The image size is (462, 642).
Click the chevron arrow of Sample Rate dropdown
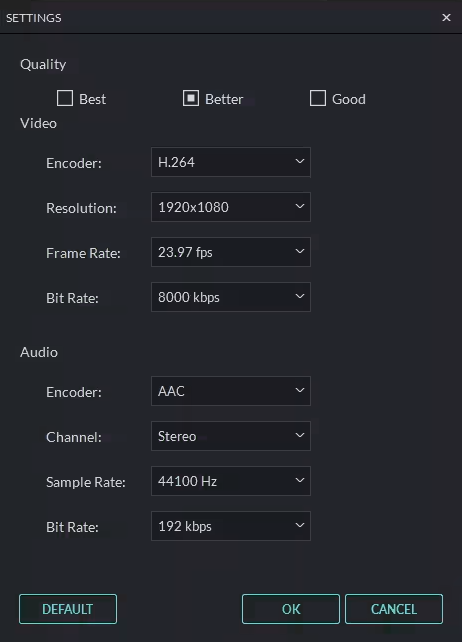(300, 480)
